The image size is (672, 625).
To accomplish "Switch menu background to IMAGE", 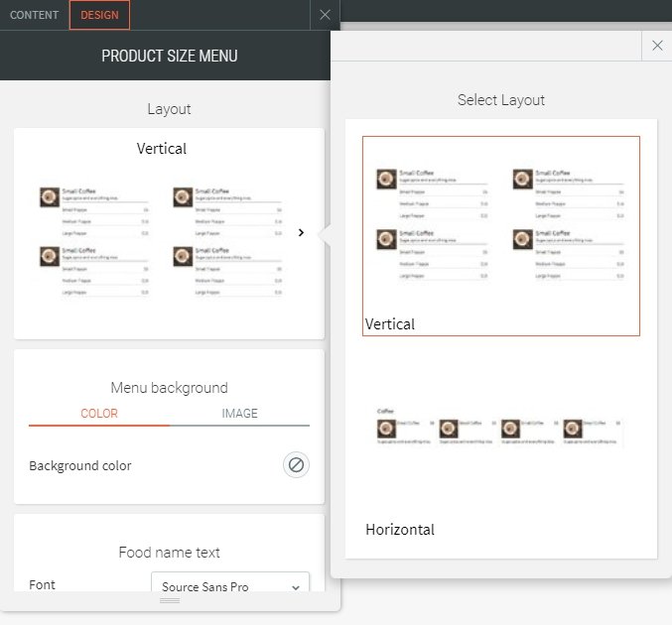I will coord(239,414).
